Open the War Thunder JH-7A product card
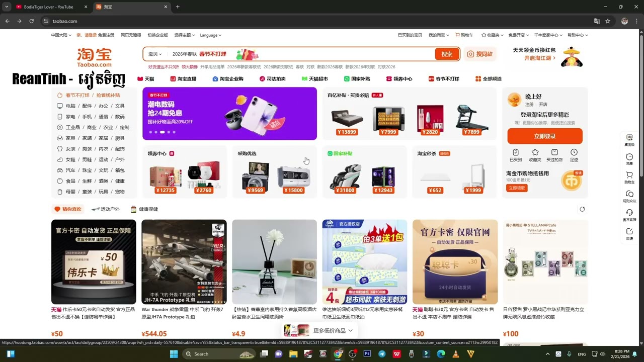644x362 pixels. (184, 278)
